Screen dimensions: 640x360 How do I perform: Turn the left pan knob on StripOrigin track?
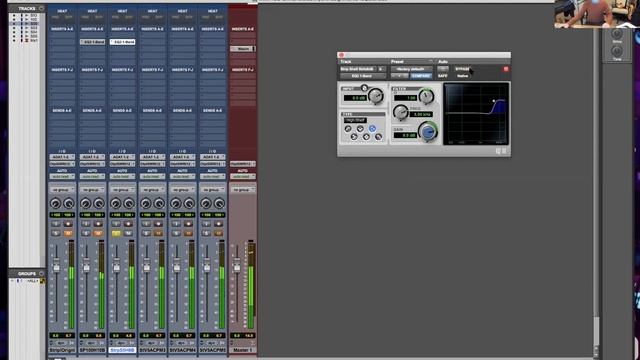[55, 203]
